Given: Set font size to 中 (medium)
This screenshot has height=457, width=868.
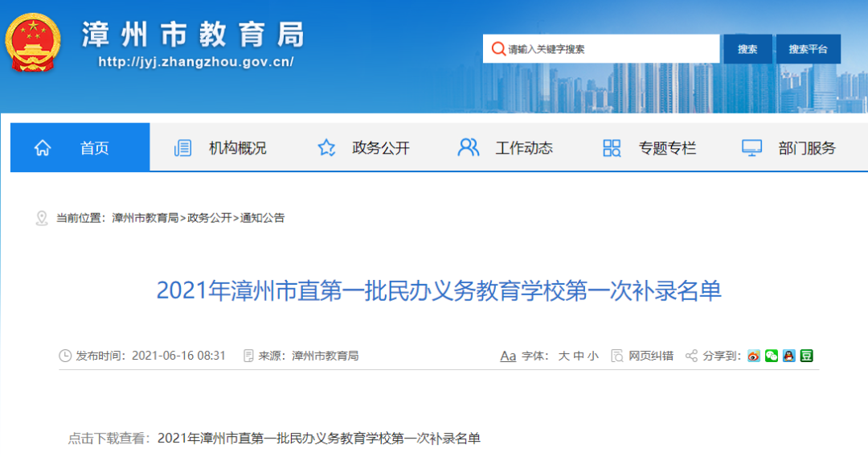Looking at the screenshot, I should [579, 356].
